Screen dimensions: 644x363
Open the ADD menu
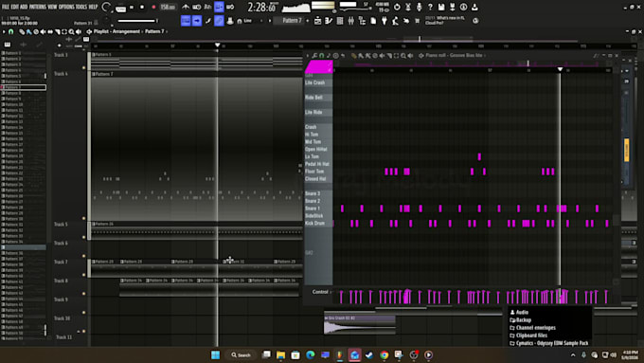(24, 7)
